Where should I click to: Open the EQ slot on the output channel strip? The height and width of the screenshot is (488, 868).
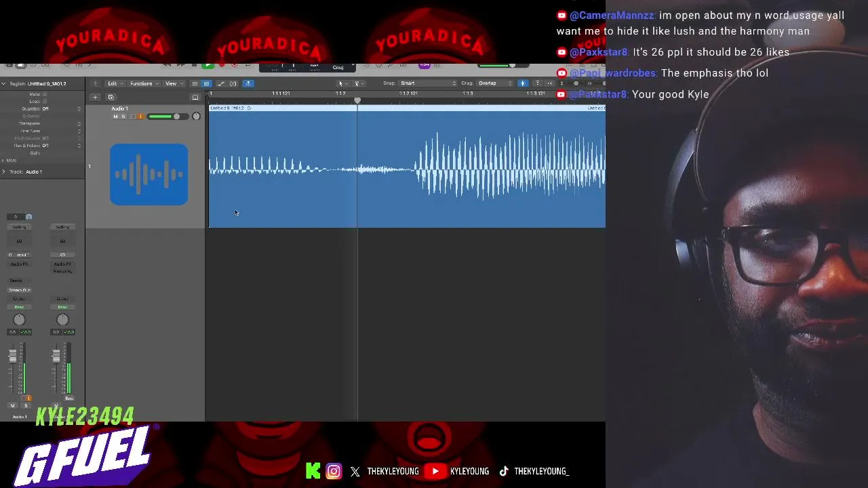click(62, 241)
